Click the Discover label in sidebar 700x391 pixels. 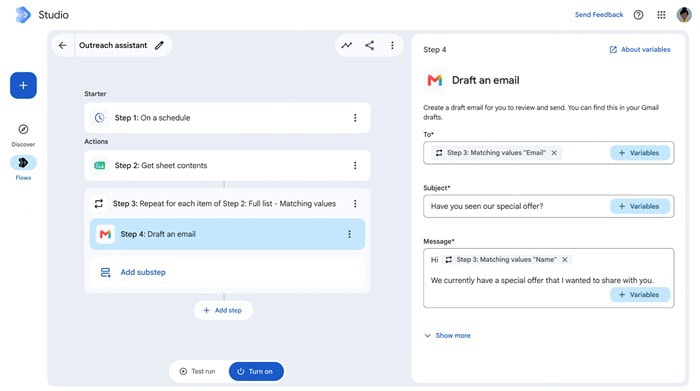pyautogui.click(x=23, y=145)
